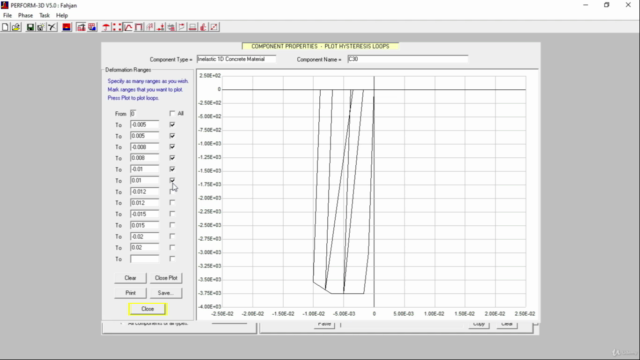Image resolution: width=640 pixels, height=360 pixels.
Task: Check the All ranges checkbox
Action: 172,113
